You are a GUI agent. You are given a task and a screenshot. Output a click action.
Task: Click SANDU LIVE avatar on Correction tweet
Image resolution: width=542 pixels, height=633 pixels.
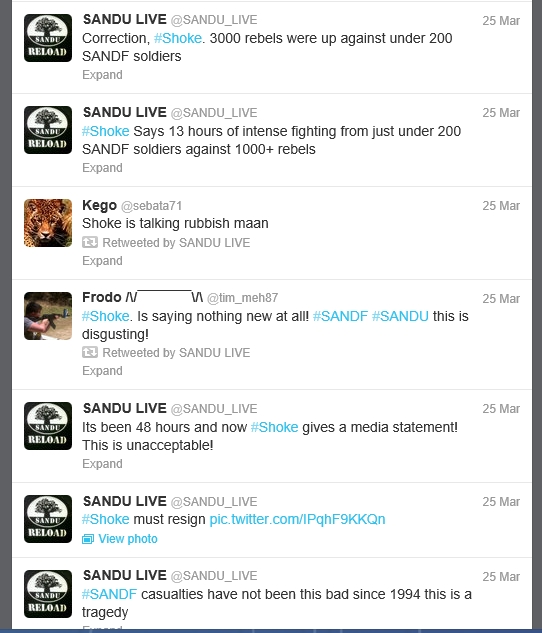(x=48, y=38)
